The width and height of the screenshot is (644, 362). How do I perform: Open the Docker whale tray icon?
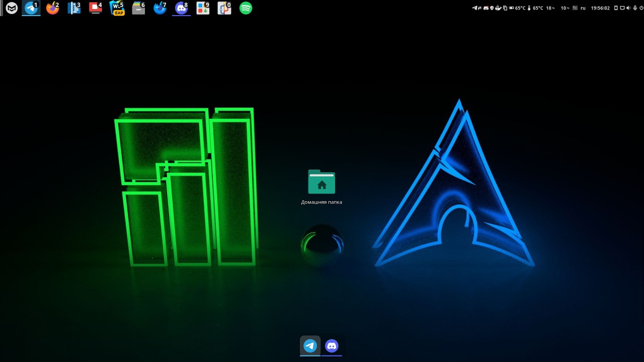point(499,8)
